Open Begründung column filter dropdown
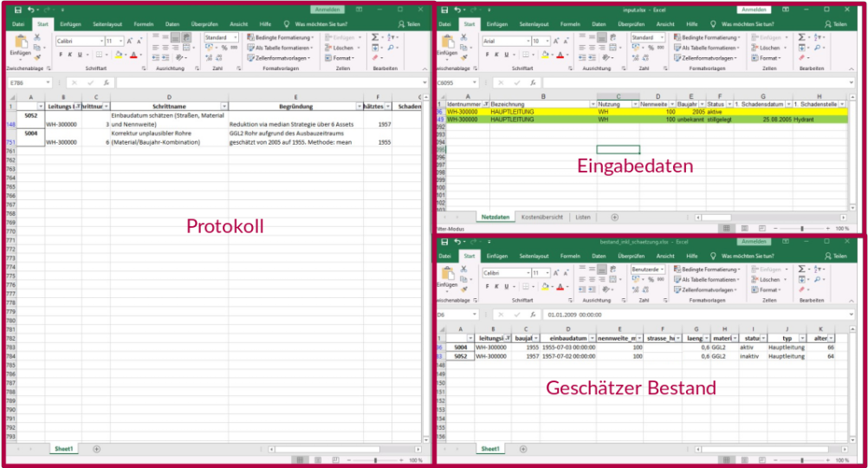 360,107
